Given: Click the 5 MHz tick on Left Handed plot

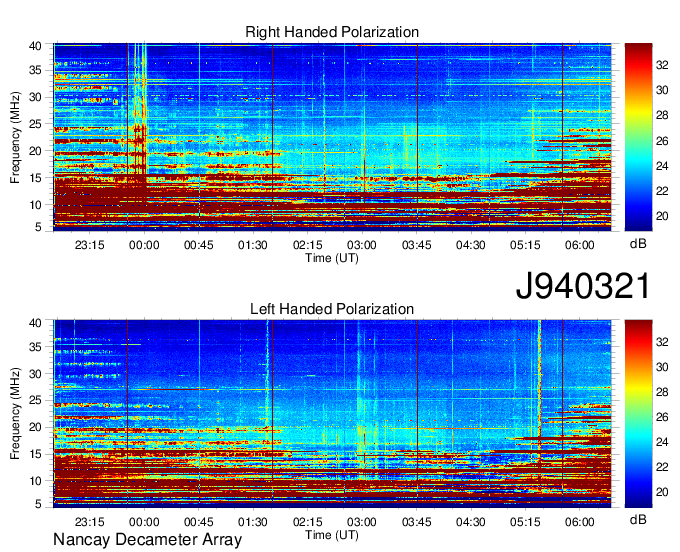Looking at the screenshot, I should click(38, 503).
